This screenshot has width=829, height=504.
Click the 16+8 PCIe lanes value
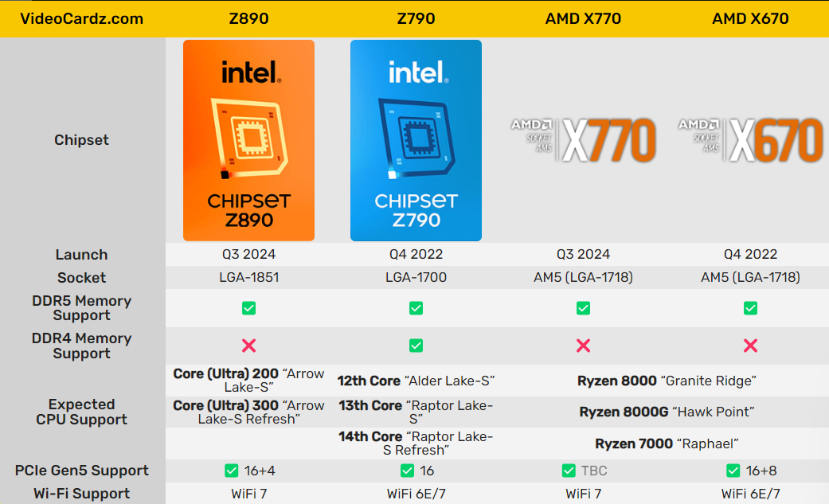coord(761,471)
